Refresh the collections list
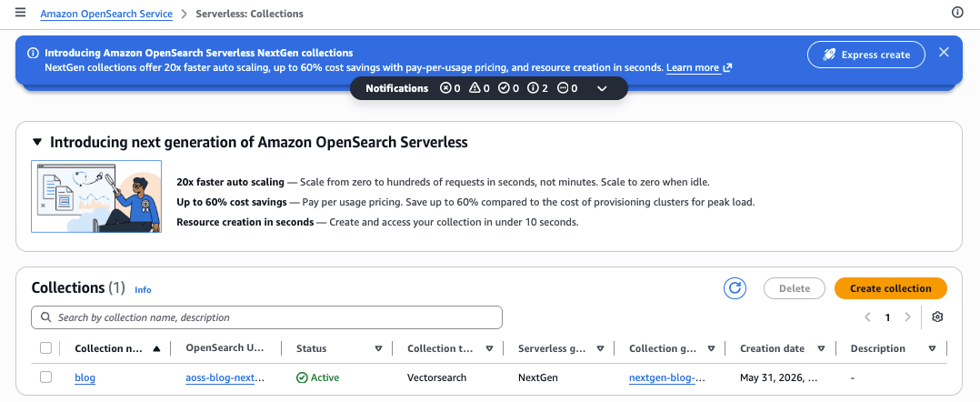Image resolution: width=980 pixels, height=402 pixels. tap(735, 288)
